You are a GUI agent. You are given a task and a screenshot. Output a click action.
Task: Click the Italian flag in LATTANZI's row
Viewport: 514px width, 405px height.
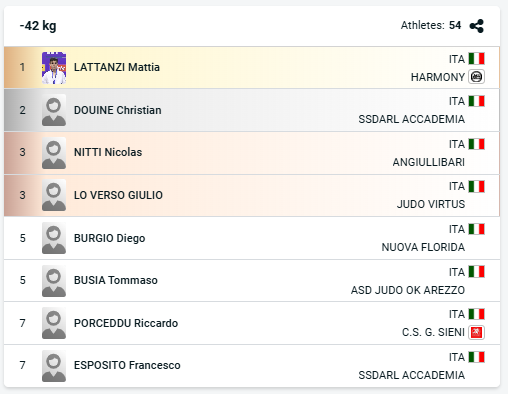[476, 59]
